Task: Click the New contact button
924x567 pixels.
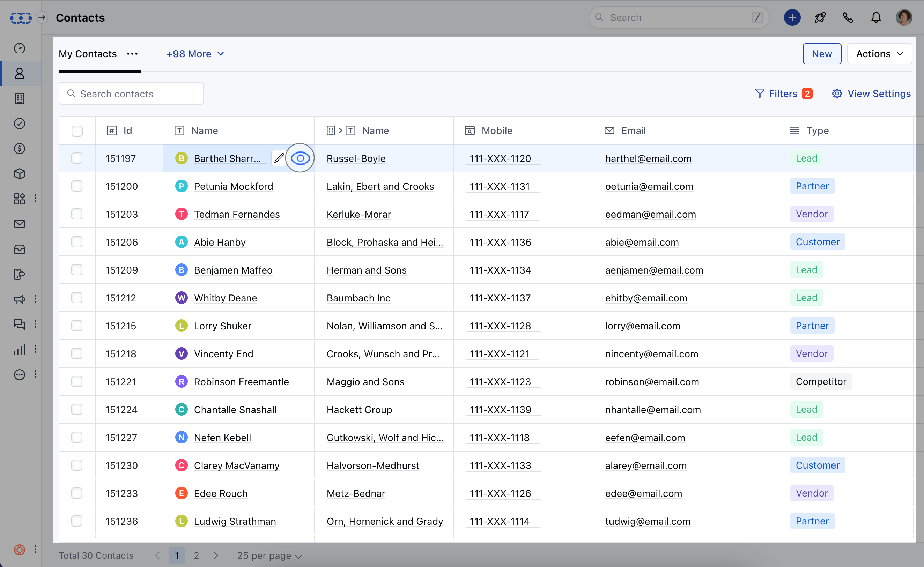Action: tap(822, 54)
